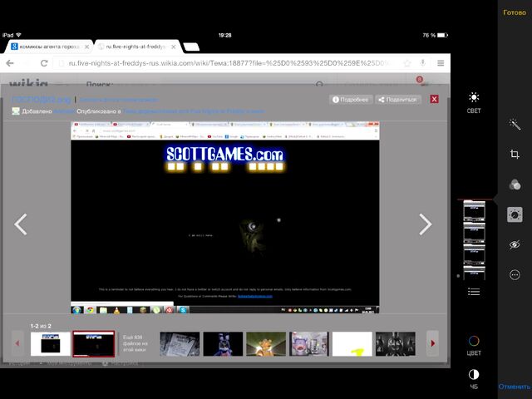Open the more options ellipsis

point(515,274)
